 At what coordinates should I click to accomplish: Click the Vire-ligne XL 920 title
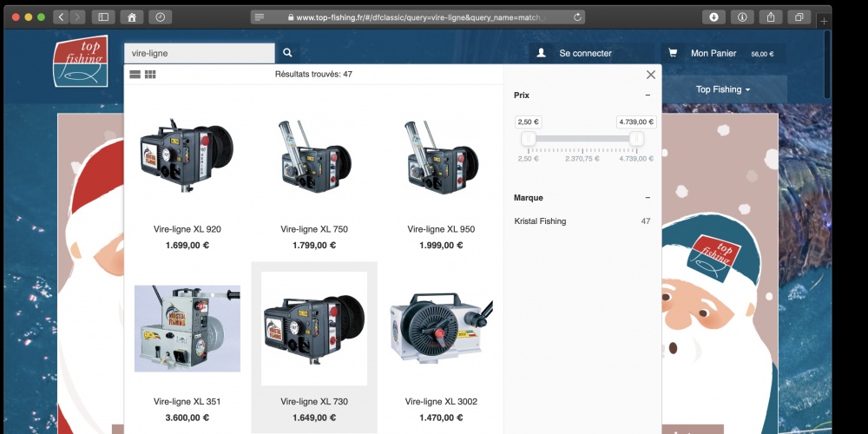point(187,229)
